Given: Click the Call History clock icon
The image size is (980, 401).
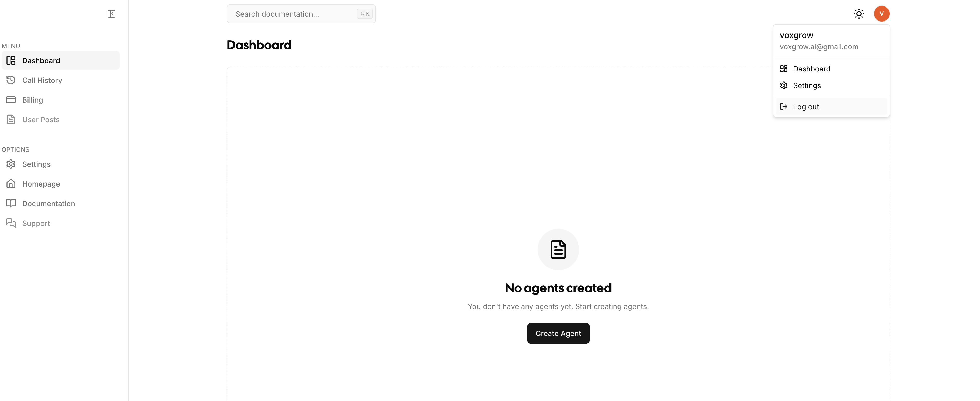Looking at the screenshot, I should [11, 80].
